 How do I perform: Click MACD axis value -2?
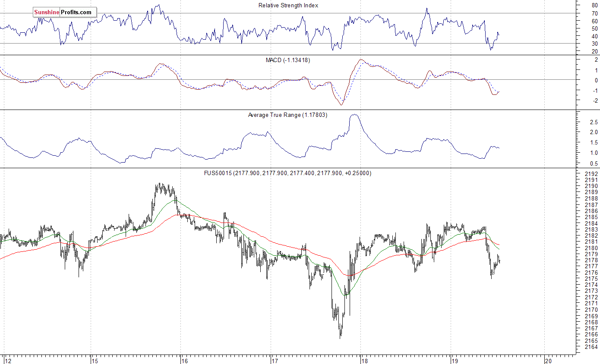594,101
